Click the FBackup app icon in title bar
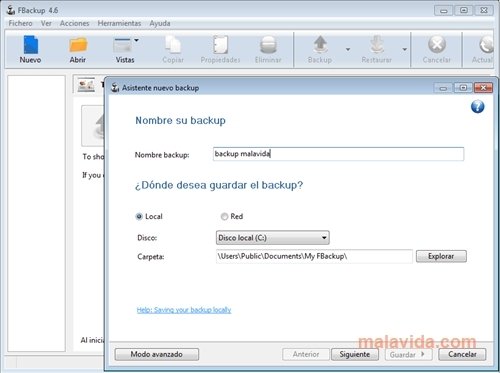Viewport: 500px width, 373px height. pyautogui.click(x=11, y=10)
